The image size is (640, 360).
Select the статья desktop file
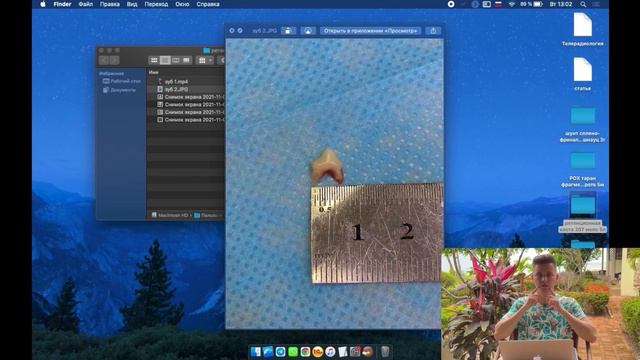pos(582,73)
